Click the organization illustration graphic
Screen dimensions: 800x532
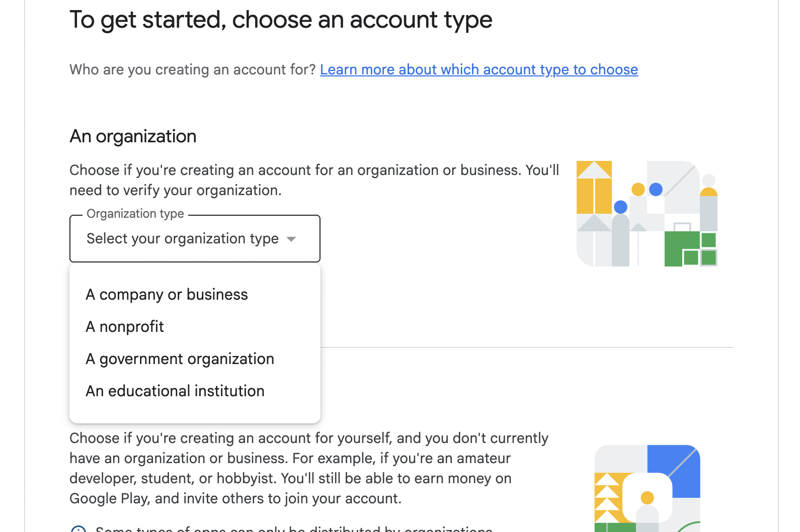pos(647,214)
